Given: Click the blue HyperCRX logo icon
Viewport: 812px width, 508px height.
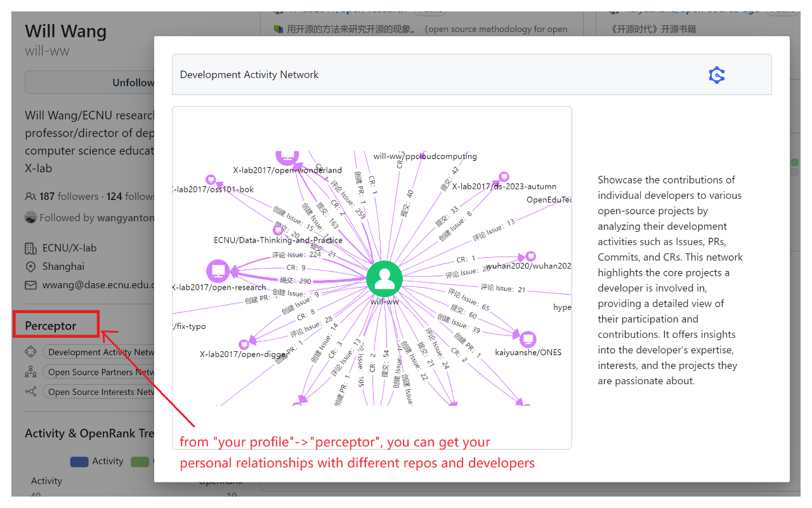Looking at the screenshot, I should coord(716,75).
